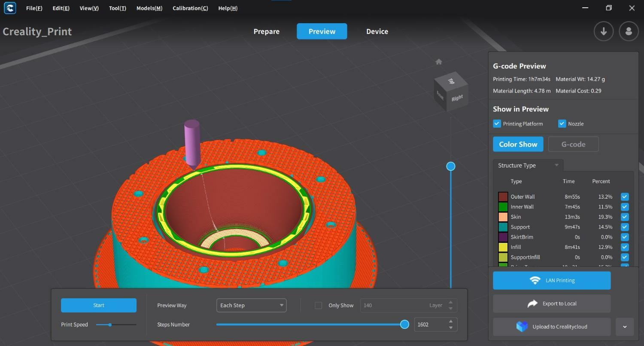
Task: Switch to the Prepare tab
Action: 266,31
